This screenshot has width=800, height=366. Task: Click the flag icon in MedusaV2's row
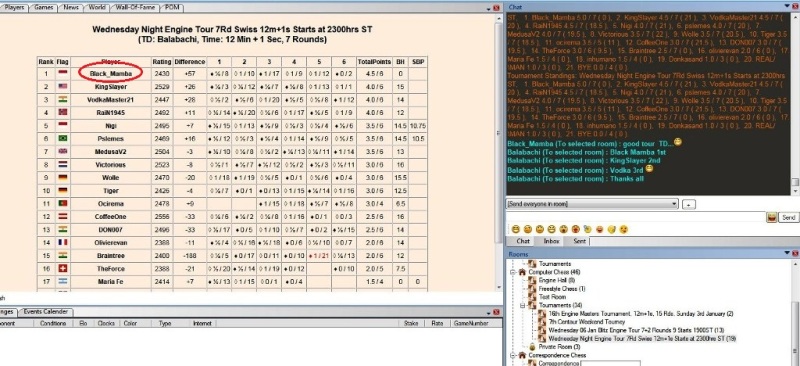63,152
